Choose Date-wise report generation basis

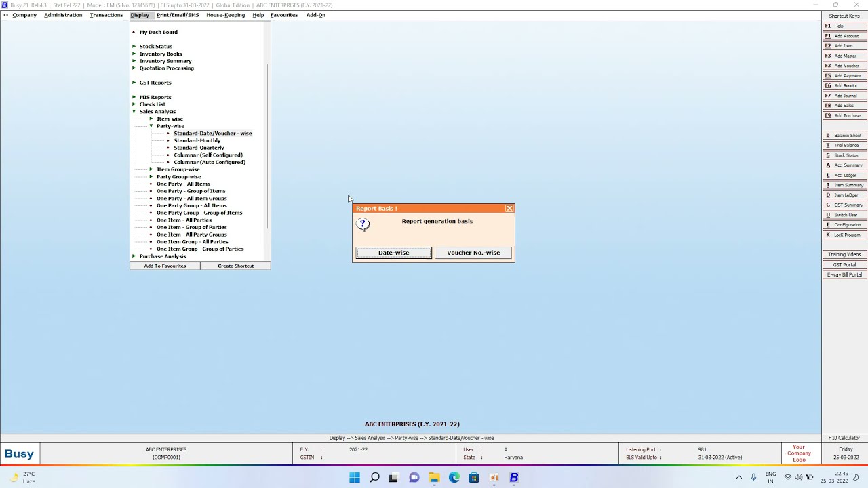(394, 253)
